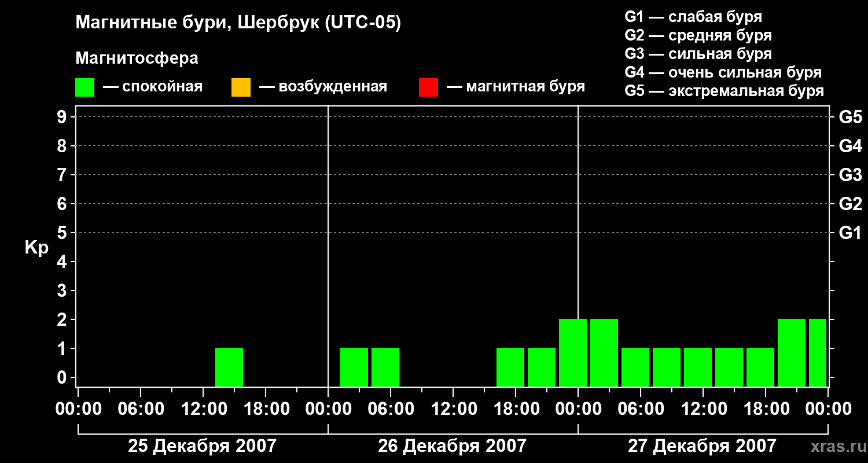Click the '18:00' time label under 26 December

[x=516, y=409]
